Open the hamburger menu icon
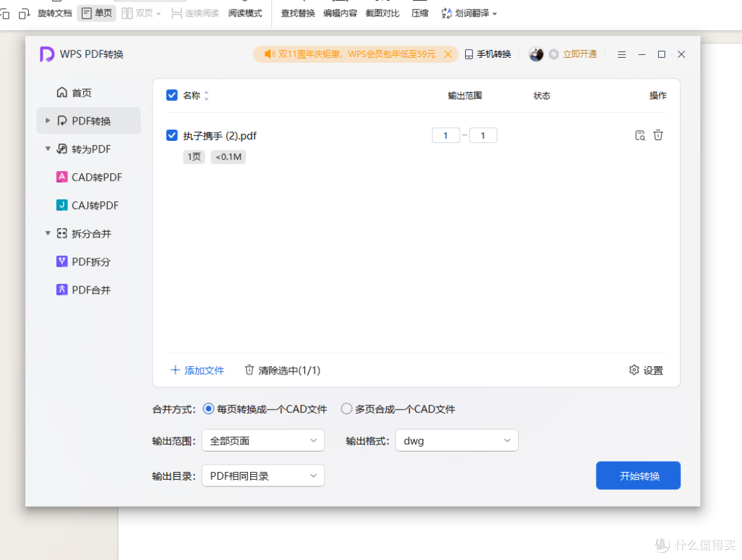The height and width of the screenshot is (560, 742). 622,54
